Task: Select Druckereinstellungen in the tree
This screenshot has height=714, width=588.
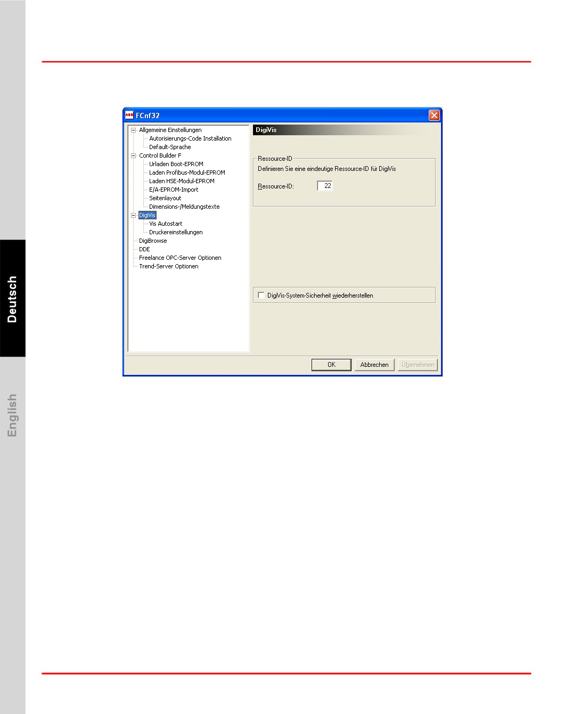Action: click(176, 232)
